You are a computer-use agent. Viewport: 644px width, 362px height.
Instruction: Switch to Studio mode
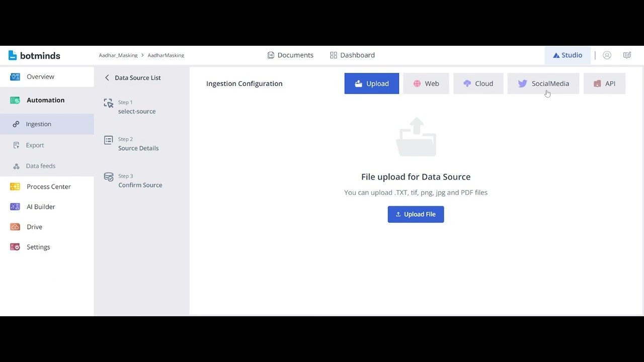point(568,55)
